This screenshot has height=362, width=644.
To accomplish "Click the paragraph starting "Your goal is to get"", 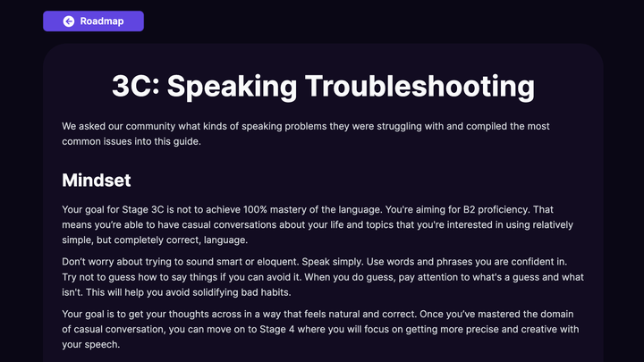I will 322,330.
